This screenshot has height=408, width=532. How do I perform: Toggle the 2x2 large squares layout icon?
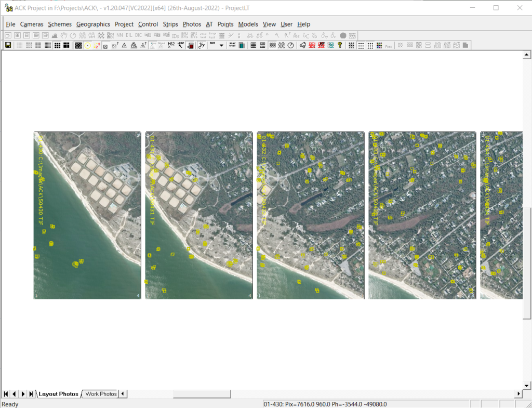(66, 46)
